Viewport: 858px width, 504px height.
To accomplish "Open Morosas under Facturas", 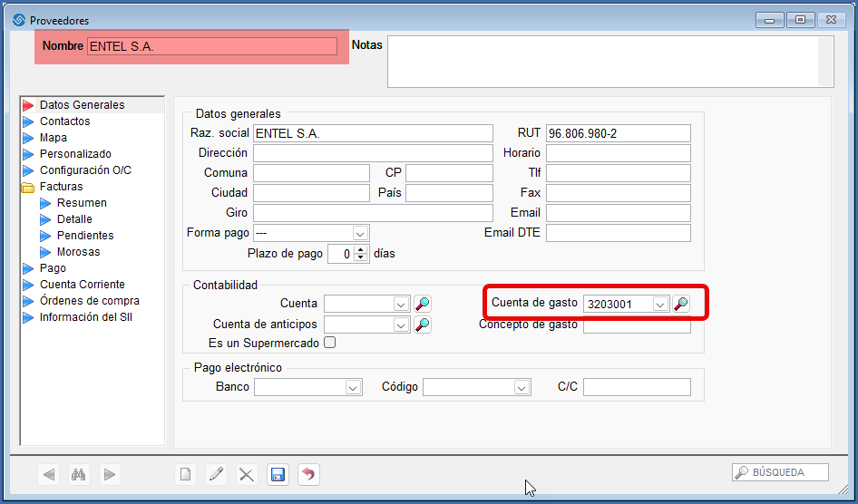I will 78,252.
